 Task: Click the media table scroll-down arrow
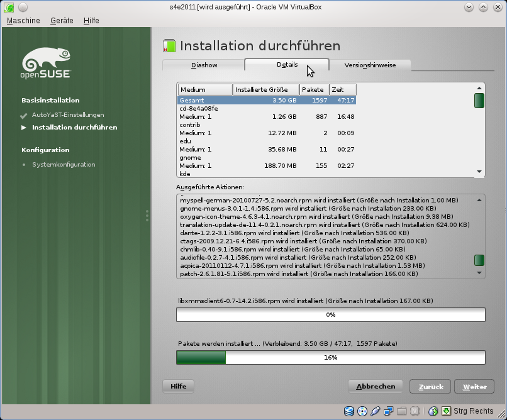click(479, 172)
